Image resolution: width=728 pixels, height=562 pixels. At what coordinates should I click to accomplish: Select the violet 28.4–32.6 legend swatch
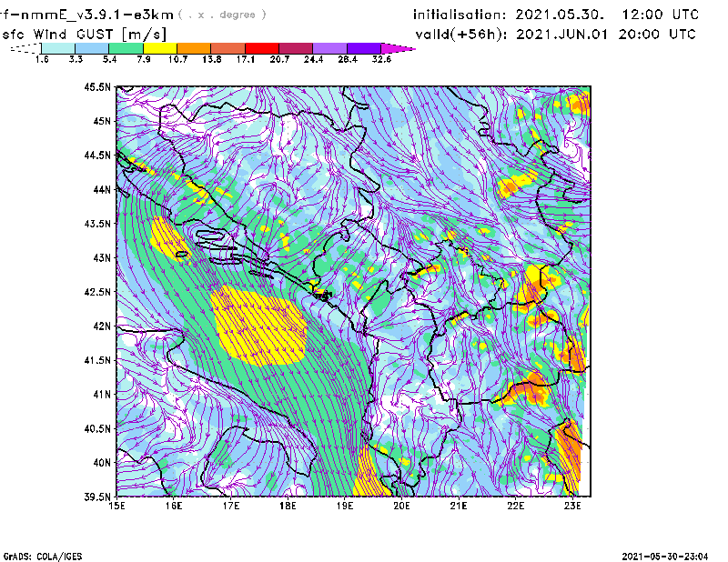pos(363,48)
